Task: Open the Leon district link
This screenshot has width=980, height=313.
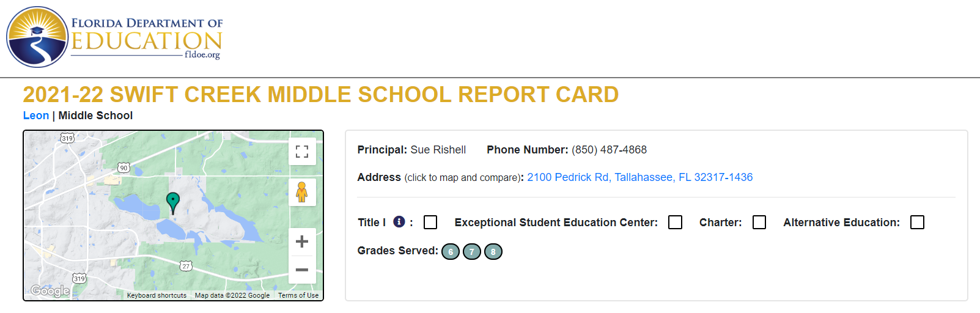Action: click(x=36, y=116)
